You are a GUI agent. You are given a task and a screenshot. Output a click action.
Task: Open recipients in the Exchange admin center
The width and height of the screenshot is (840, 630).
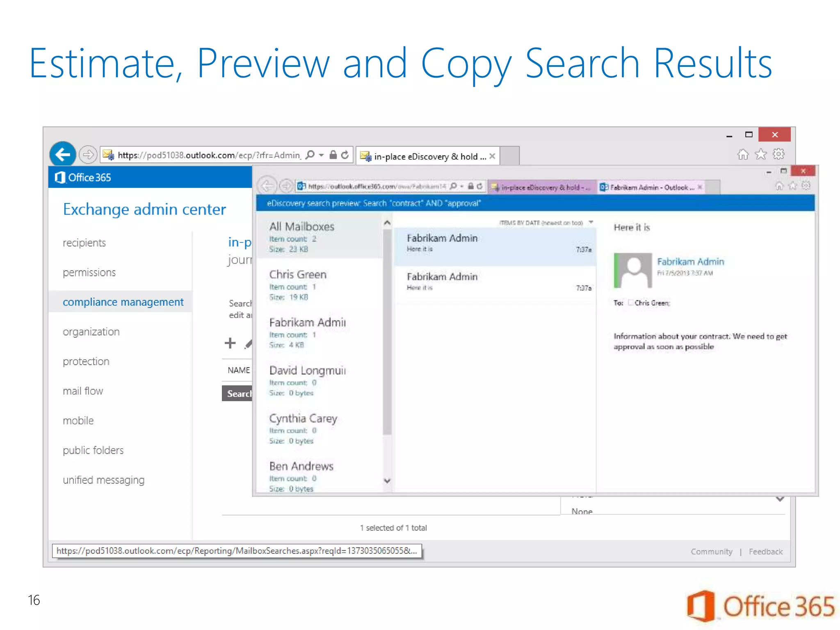coord(84,243)
